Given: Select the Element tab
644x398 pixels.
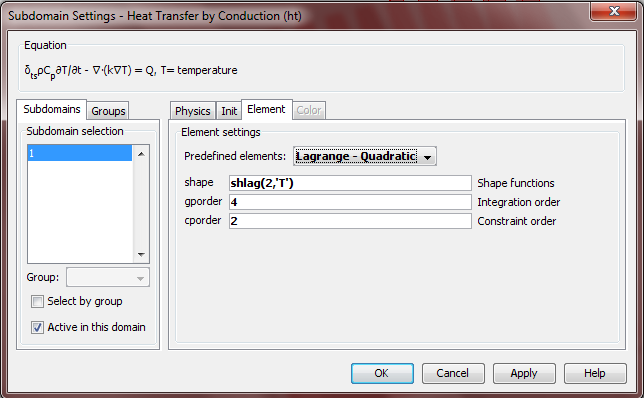Looking at the screenshot, I should 267,110.
